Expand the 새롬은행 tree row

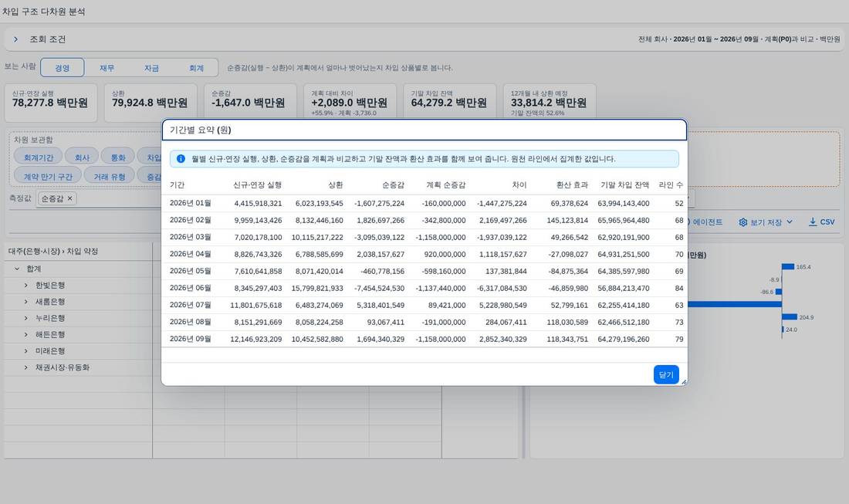tap(25, 302)
